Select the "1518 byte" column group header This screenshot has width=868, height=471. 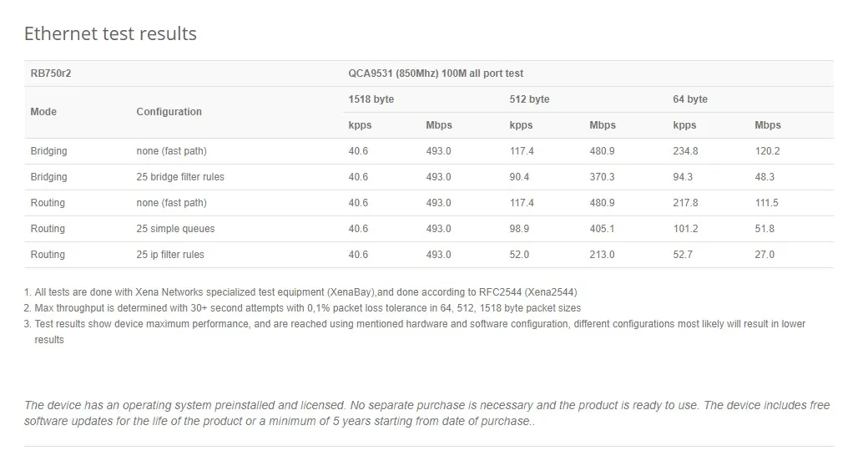[371, 99]
